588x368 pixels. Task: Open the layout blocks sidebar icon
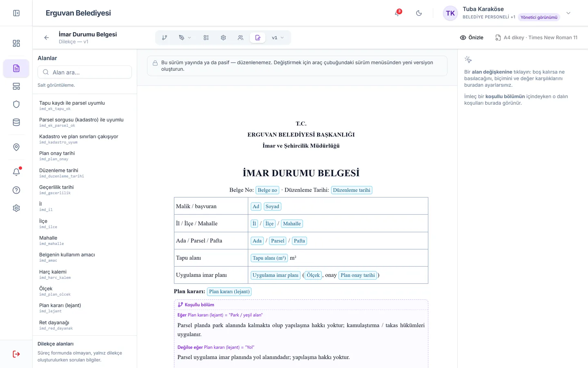(16, 86)
